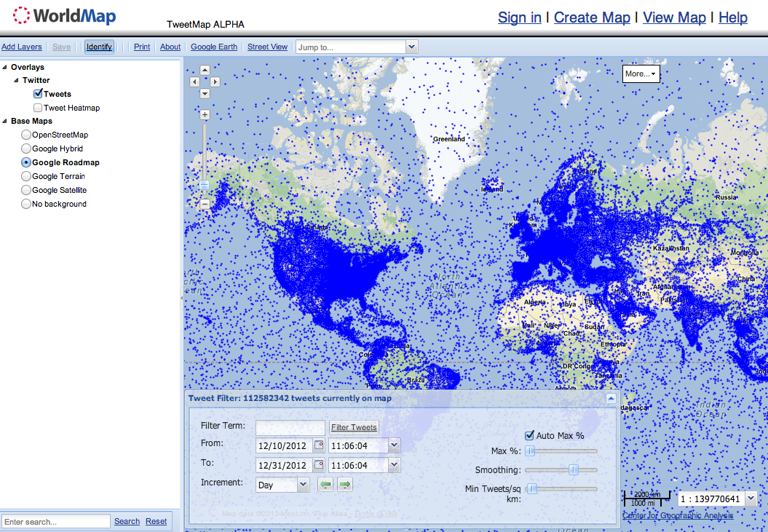Open the map scale dropdown
This screenshot has width=768, height=532.
(751, 499)
